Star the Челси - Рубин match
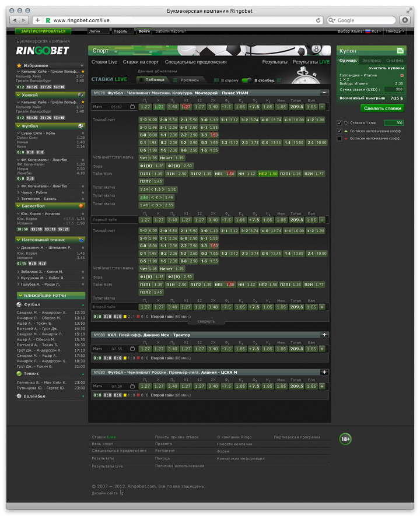 [83, 192]
